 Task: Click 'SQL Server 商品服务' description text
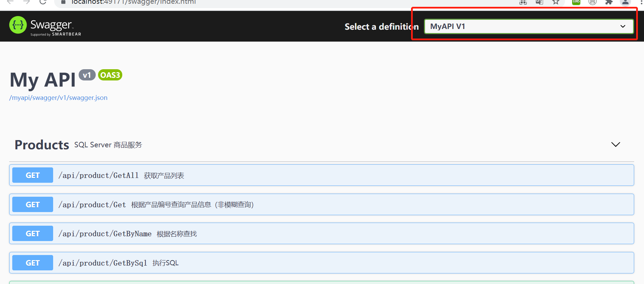(x=108, y=145)
